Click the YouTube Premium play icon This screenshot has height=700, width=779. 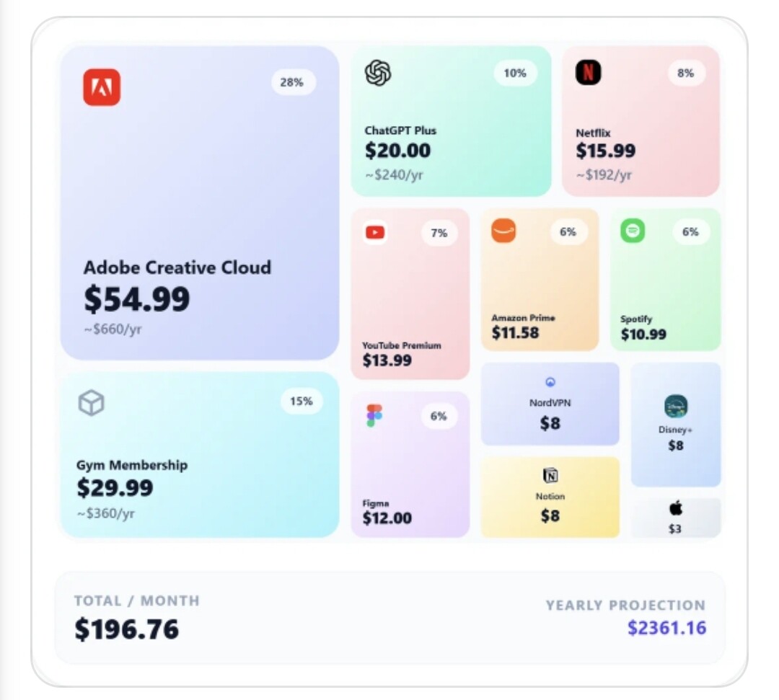coord(375,232)
